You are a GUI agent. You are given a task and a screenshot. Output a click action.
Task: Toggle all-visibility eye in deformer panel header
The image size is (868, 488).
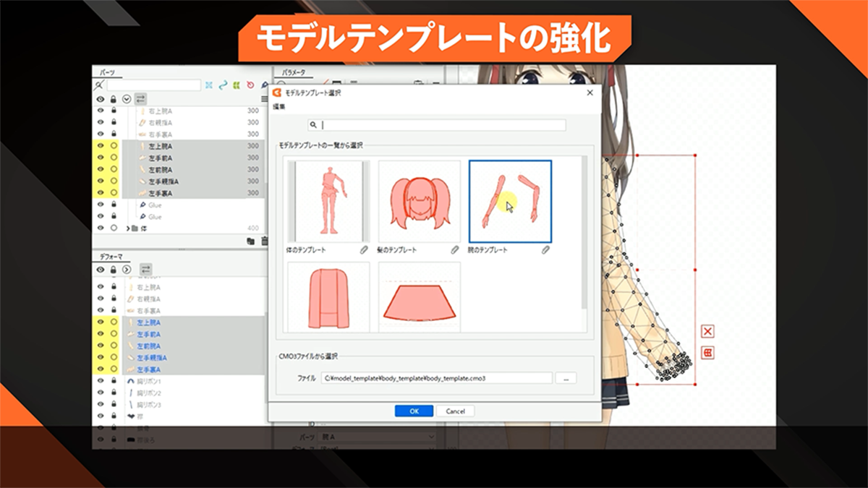101,269
